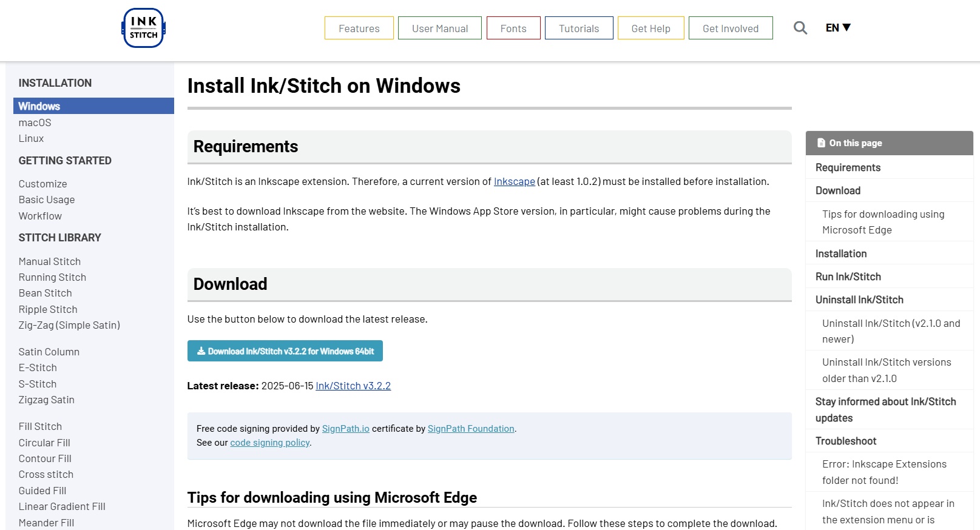
Task: Open Running Stitch page
Action: [52, 277]
